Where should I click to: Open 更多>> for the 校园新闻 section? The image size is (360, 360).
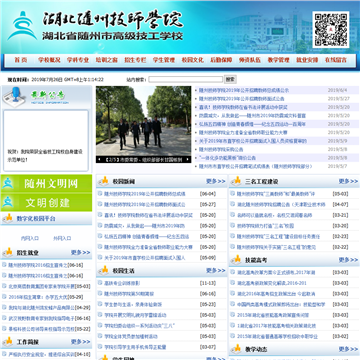(x=216, y=181)
